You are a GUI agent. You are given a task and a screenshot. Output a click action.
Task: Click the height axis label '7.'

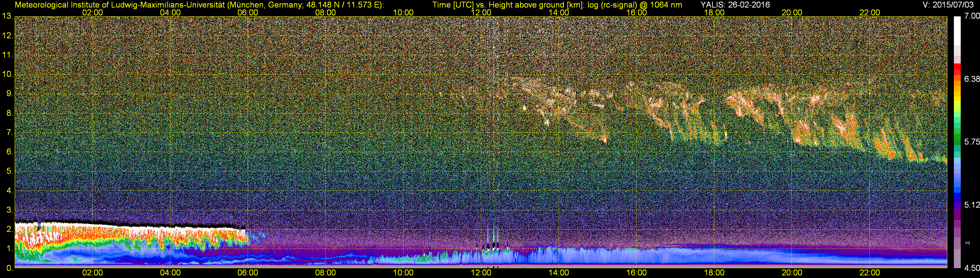[9, 132]
